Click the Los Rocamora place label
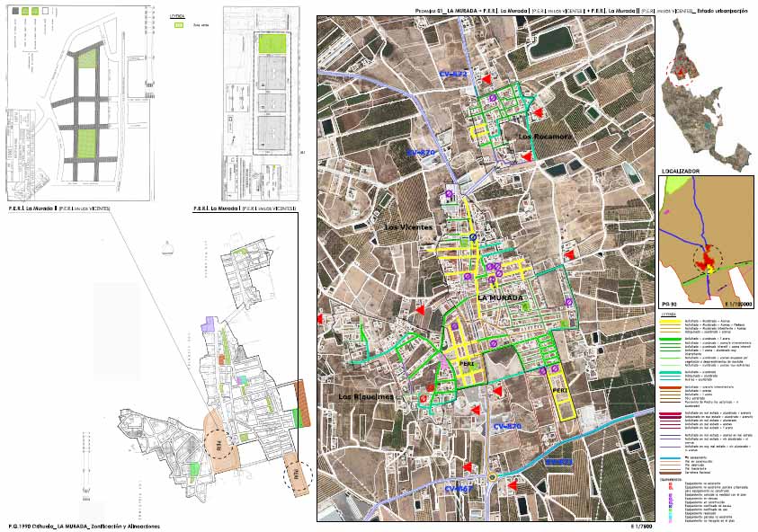 click(x=543, y=136)
